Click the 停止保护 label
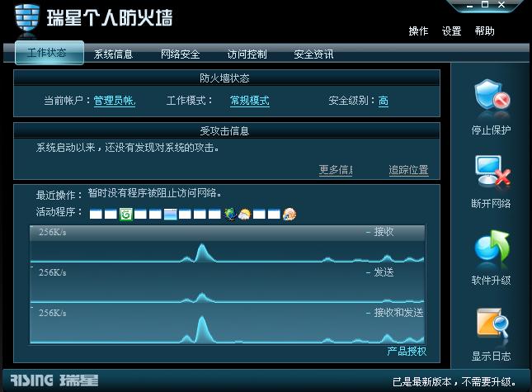 491,130
